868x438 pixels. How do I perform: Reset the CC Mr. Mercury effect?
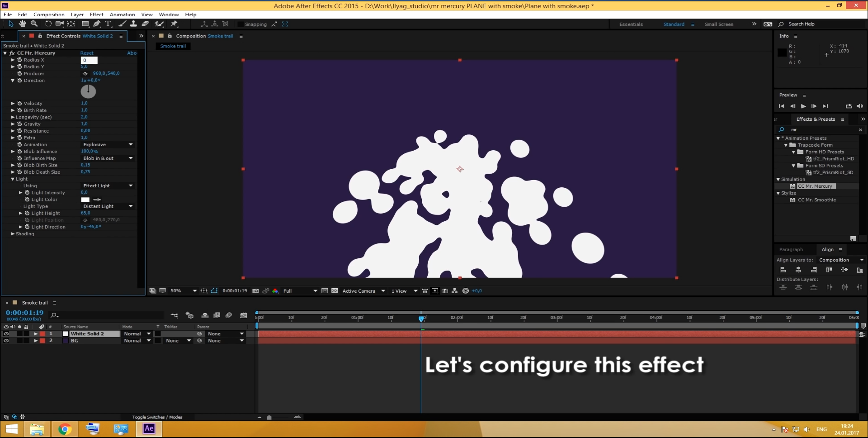87,53
